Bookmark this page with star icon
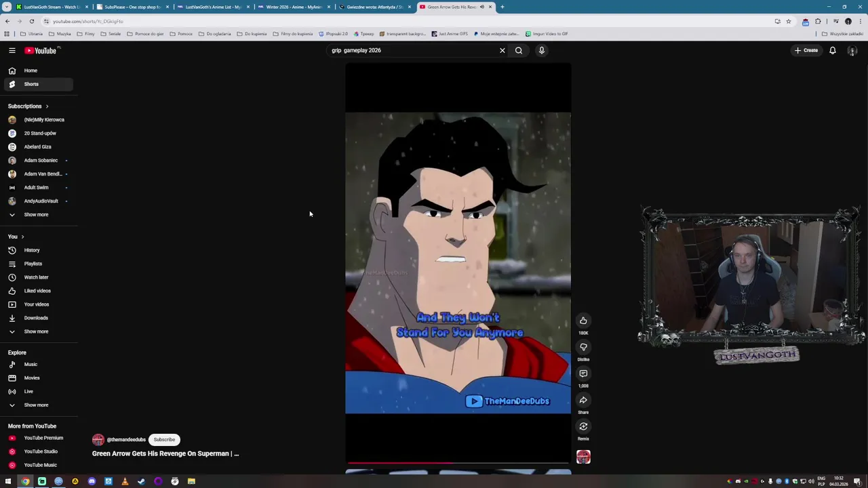This screenshot has height=488, width=868. pos(788,21)
